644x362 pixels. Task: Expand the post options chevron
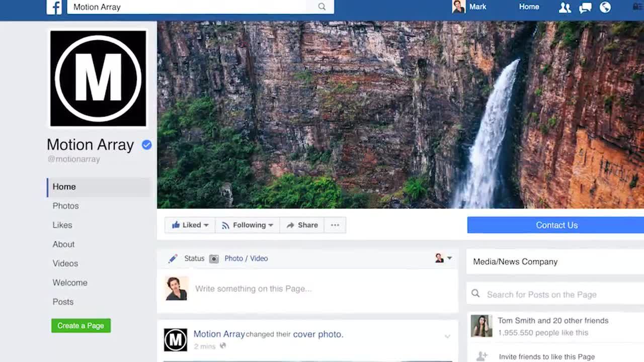pyautogui.click(x=447, y=336)
